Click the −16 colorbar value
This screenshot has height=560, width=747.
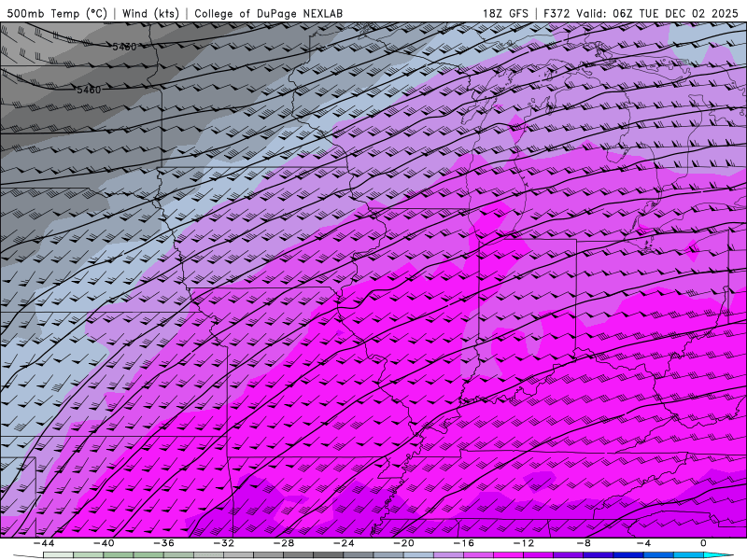tap(464, 543)
